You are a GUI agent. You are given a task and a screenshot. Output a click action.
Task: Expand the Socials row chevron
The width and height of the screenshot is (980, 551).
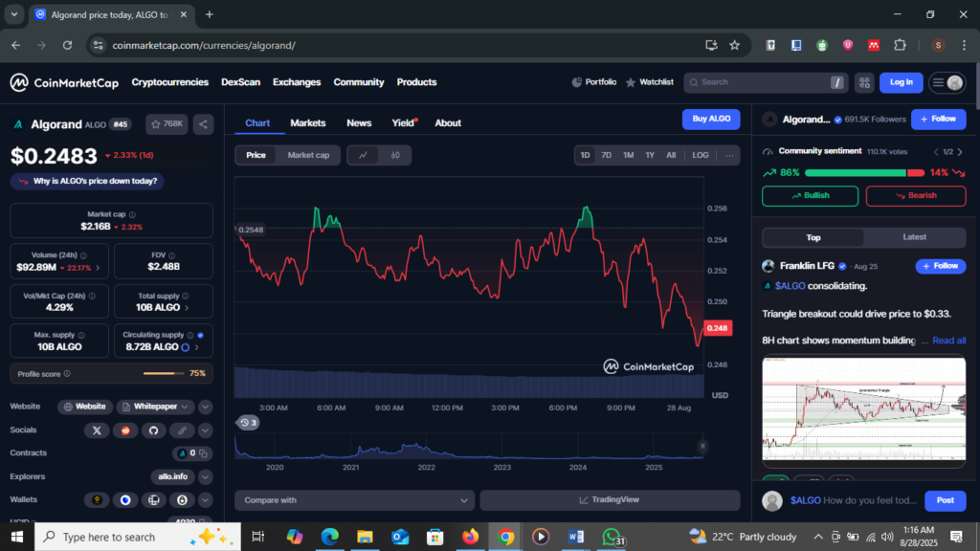coord(205,430)
